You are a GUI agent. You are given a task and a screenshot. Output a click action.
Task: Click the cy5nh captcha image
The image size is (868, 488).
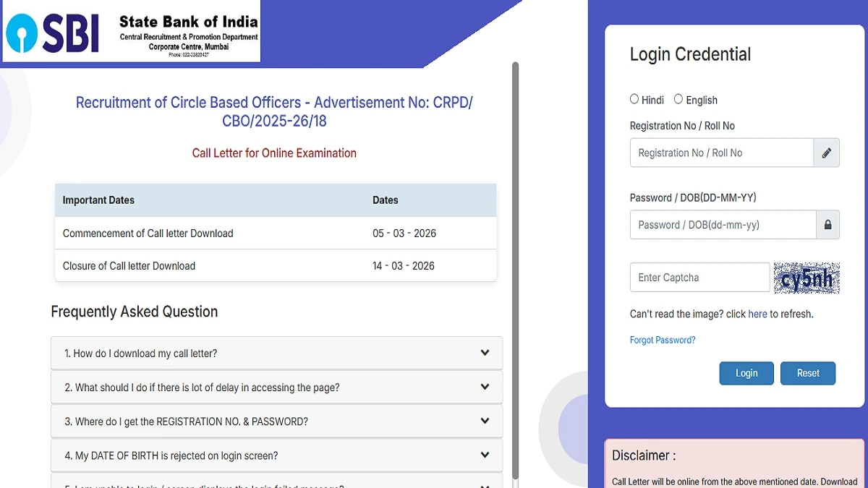[806, 277]
